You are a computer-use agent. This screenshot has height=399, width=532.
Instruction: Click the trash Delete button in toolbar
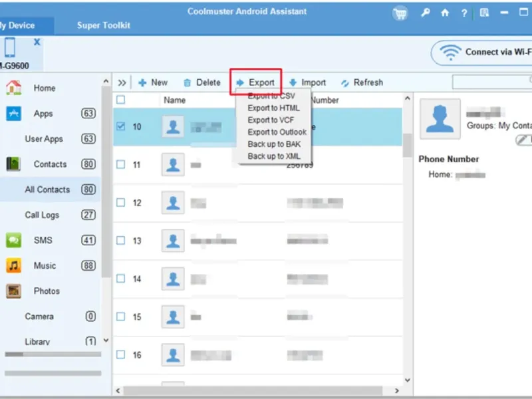pos(202,82)
